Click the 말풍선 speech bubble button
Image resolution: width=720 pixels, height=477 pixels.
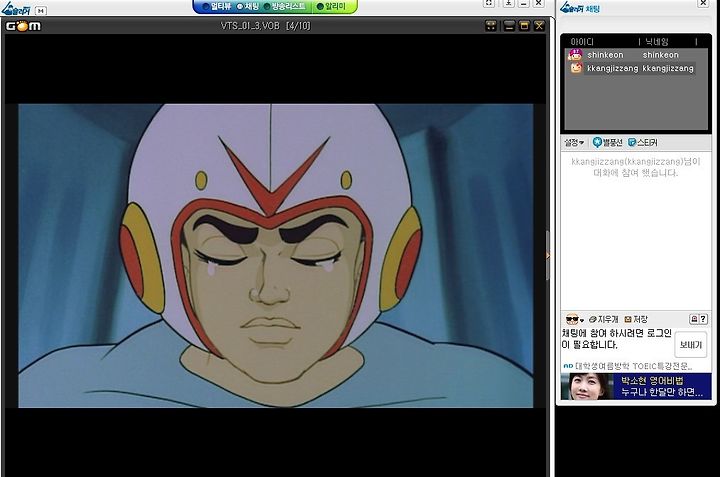(x=608, y=143)
